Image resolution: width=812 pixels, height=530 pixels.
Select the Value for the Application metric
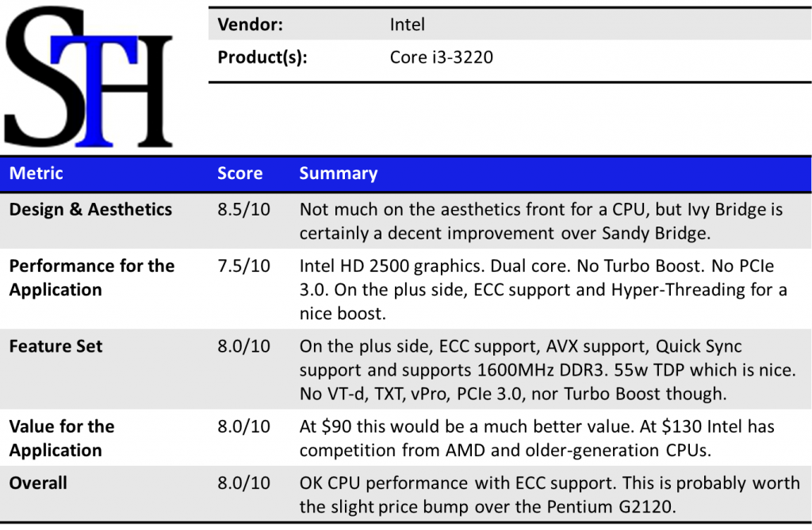[62, 438]
